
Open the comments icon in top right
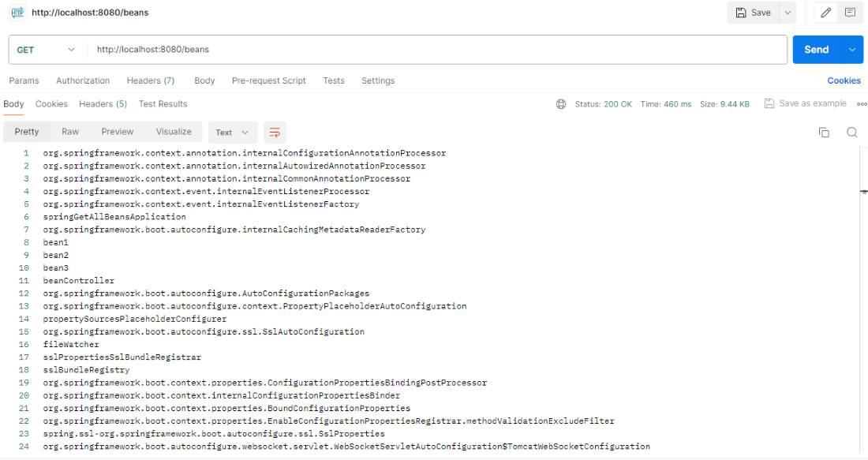click(x=850, y=13)
